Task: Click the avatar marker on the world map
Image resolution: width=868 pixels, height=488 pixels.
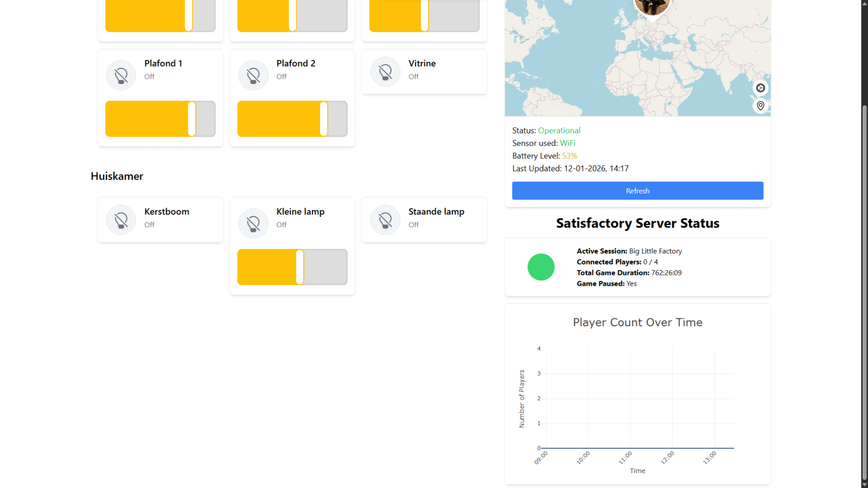Action: point(653,7)
